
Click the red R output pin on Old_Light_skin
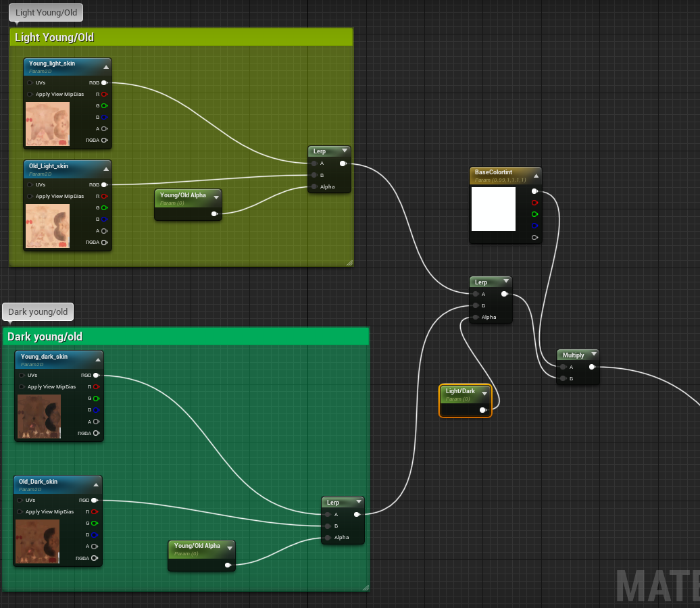coord(104,196)
